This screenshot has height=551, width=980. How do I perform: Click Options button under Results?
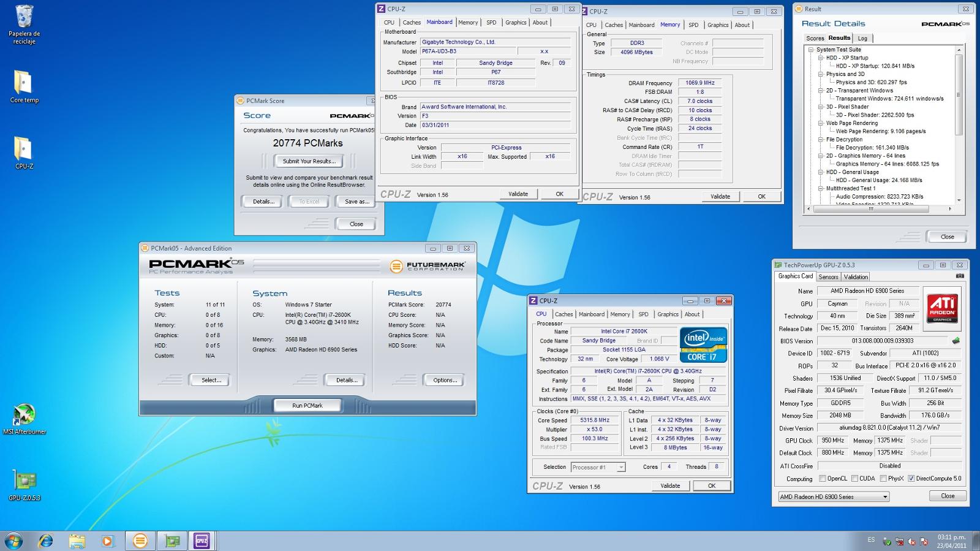coord(445,380)
